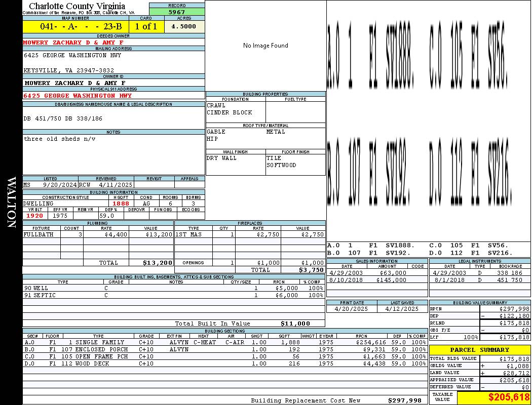Screen dimensions: 532x405
Task: Click the H SQFT value 1888
Action: click(121, 204)
